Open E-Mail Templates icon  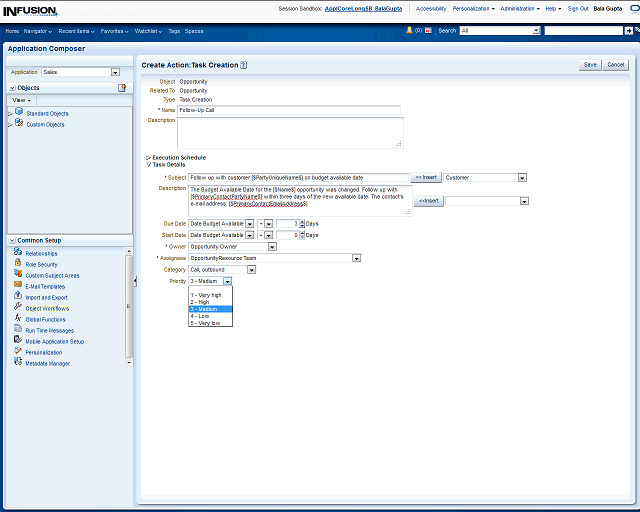click(18, 286)
